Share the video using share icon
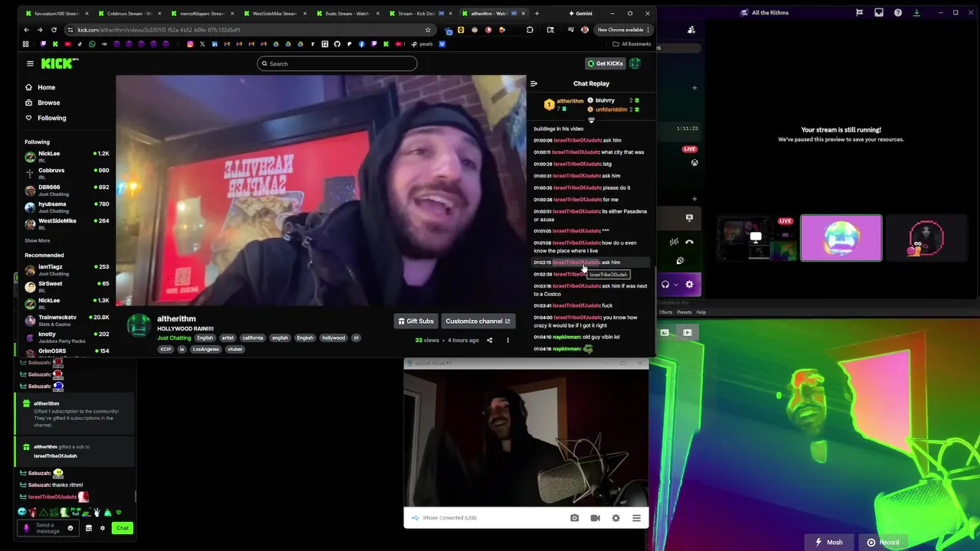Image resolution: width=980 pixels, height=551 pixels. [489, 340]
